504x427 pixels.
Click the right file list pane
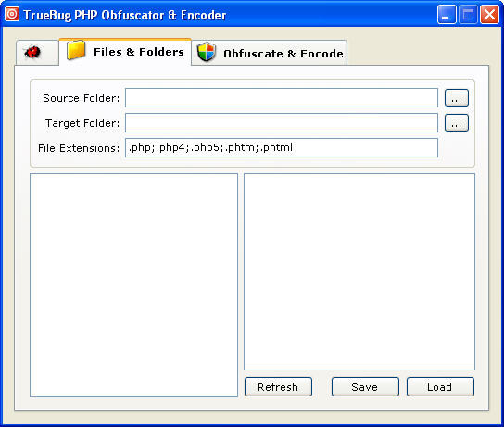(x=359, y=271)
